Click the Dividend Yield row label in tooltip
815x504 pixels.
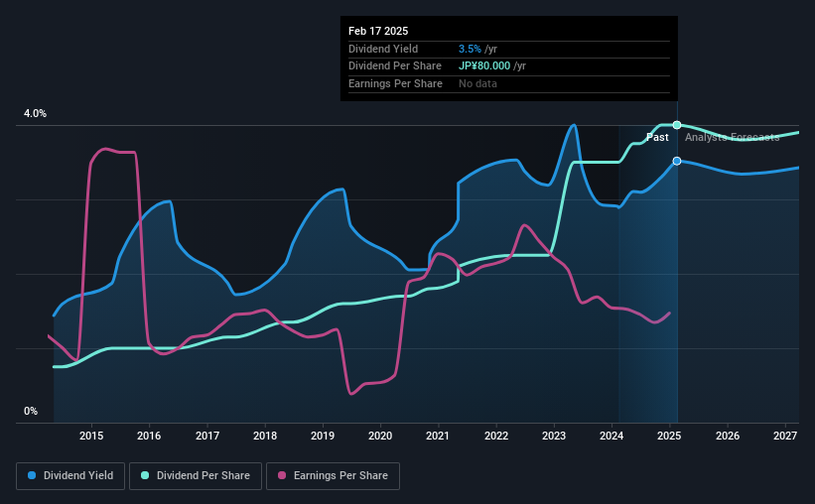tap(383, 49)
